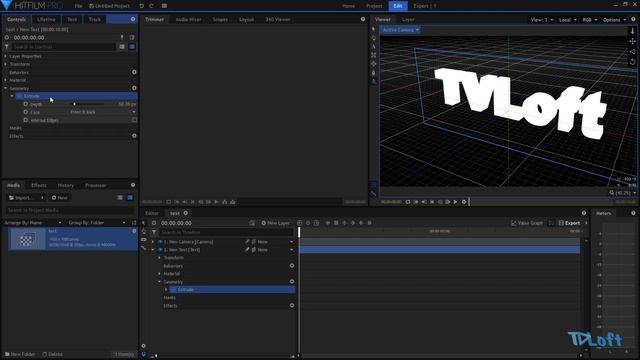
Task: Click the Redo icon in title bar
Action: pyautogui.click(x=151, y=6)
